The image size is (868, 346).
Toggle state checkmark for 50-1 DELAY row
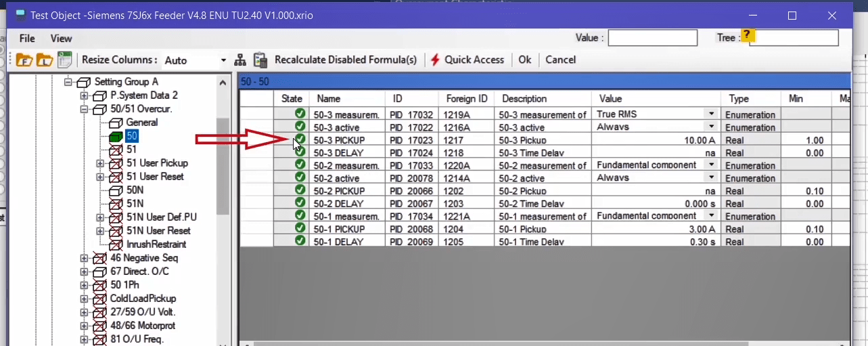point(300,242)
